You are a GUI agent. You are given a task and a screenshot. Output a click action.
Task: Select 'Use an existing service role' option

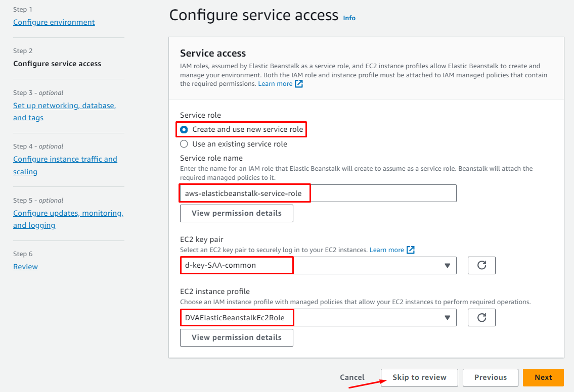pyautogui.click(x=184, y=144)
